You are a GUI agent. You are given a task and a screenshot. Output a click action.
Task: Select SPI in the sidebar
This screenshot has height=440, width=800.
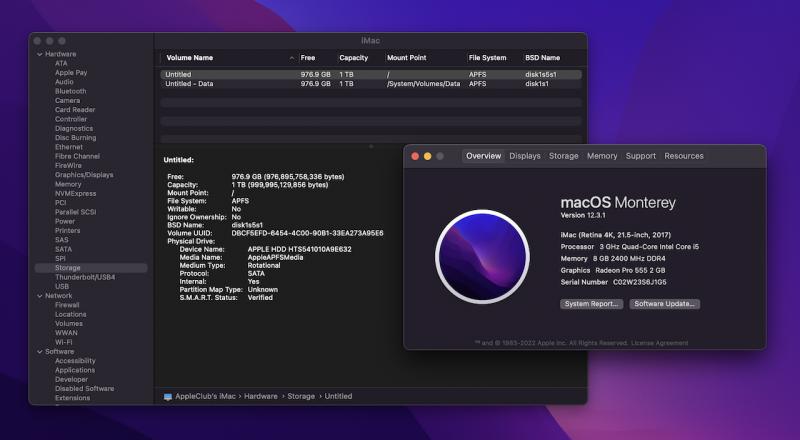pos(60,259)
